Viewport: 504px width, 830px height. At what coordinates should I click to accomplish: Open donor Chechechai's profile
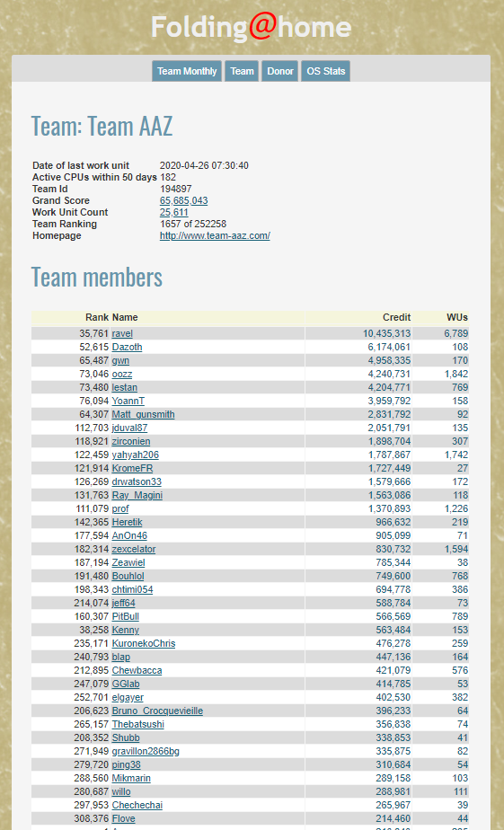[137, 805]
